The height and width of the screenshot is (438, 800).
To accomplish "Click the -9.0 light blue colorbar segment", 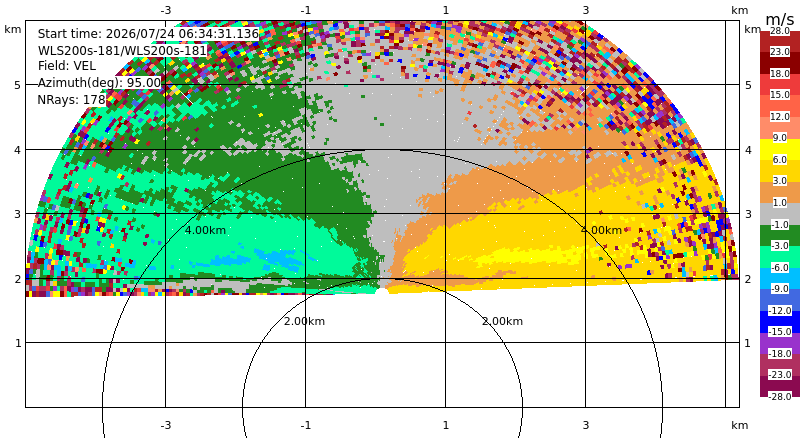I will pyautogui.click(x=780, y=278).
